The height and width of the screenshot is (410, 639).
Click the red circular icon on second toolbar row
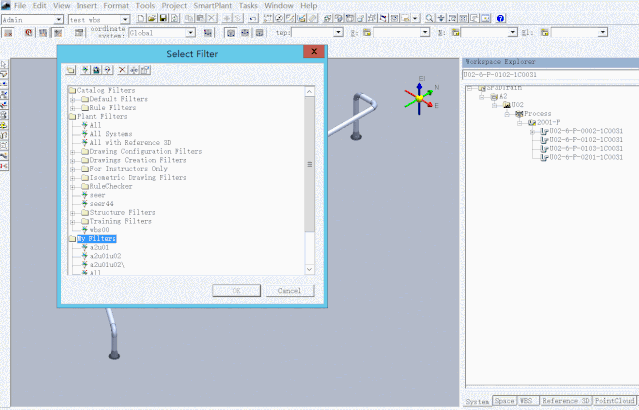point(28,33)
